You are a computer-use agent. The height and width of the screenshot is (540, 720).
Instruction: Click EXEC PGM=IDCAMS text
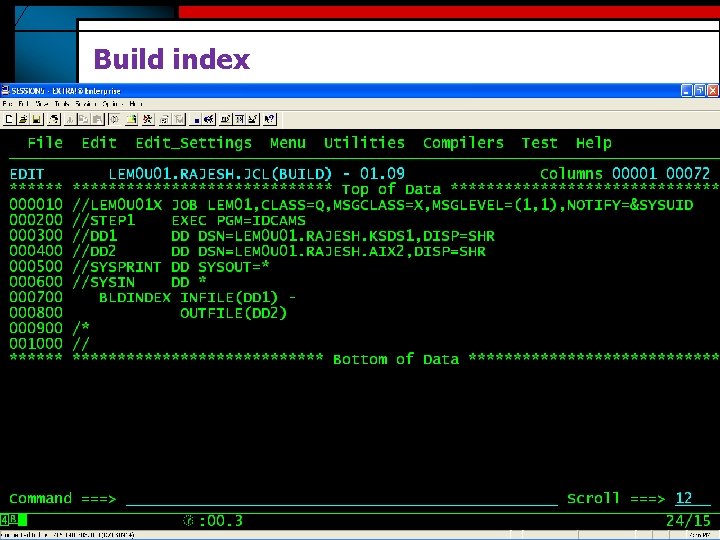tap(238, 220)
